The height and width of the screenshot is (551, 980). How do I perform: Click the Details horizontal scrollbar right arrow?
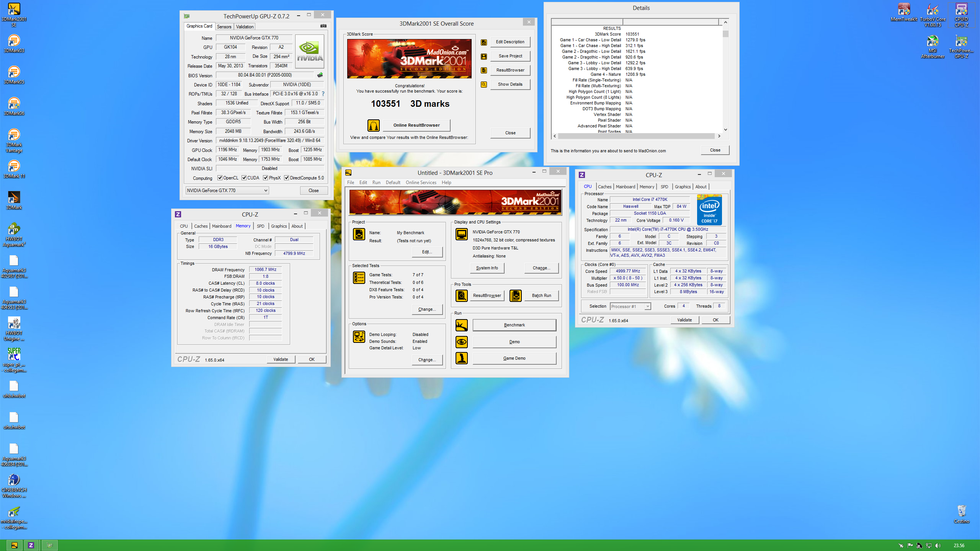pos(719,136)
